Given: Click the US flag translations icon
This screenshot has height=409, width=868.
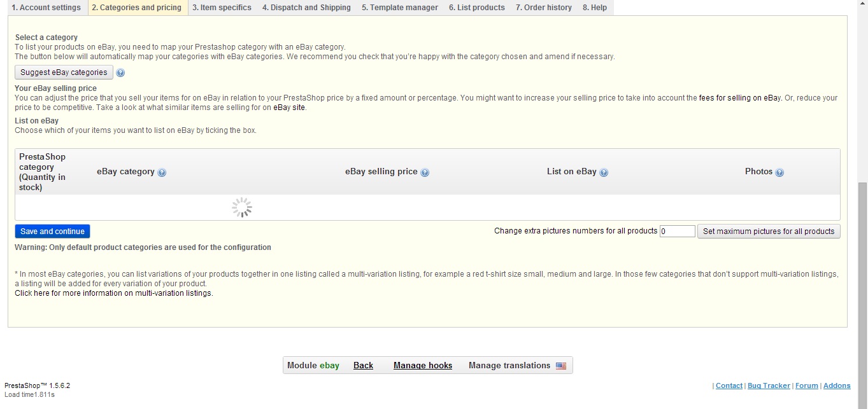Looking at the screenshot, I should coord(561,366).
